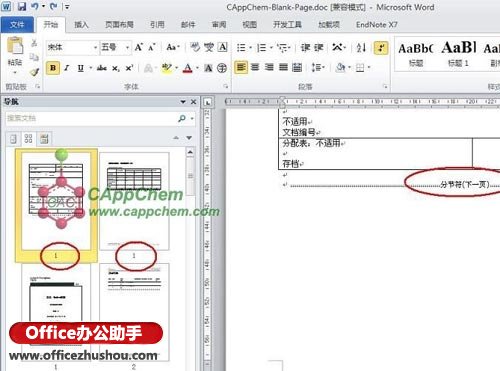Toggle Subscript formatting
The height and width of the screenshot is (371, 500).
(115, 68)
